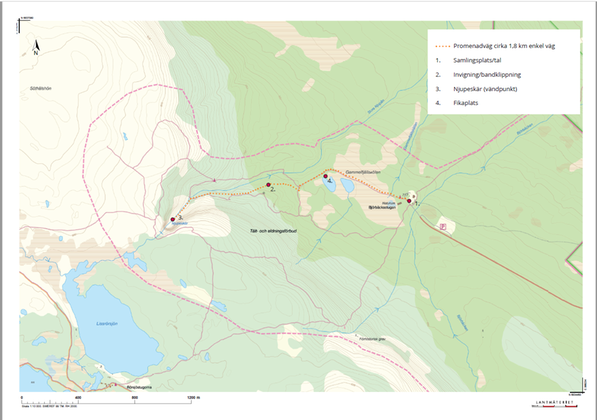The image size is (597, 420).
Task: Click the pond directly beside marker 4
Action: (329, 185)
